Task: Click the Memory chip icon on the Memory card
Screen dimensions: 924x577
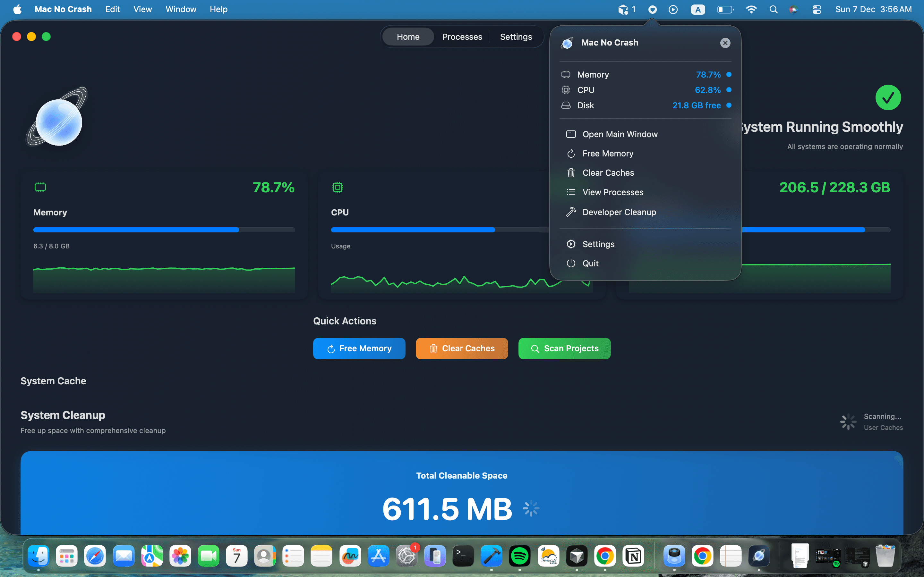Action: coord(40,187)
